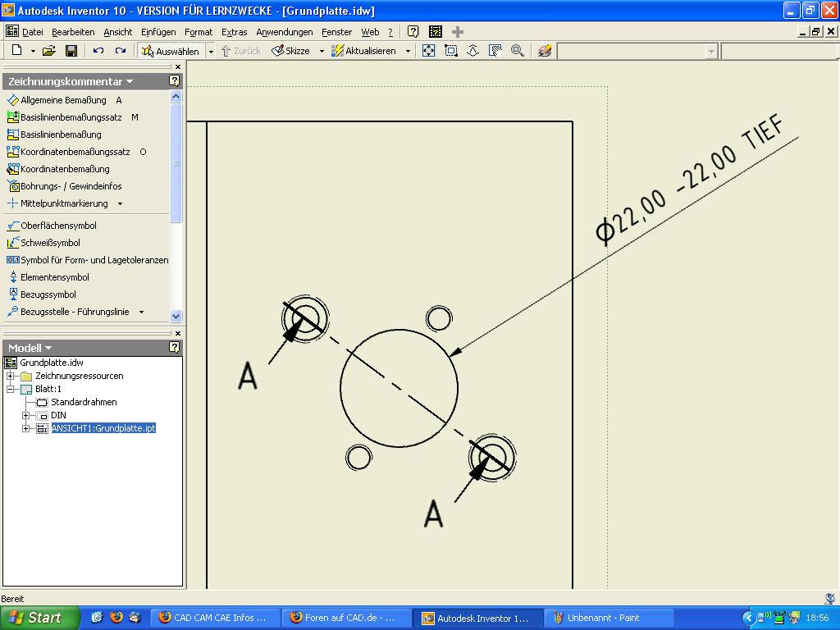
Task: Open the Modell browser dropdown
Action: point(48,349)
